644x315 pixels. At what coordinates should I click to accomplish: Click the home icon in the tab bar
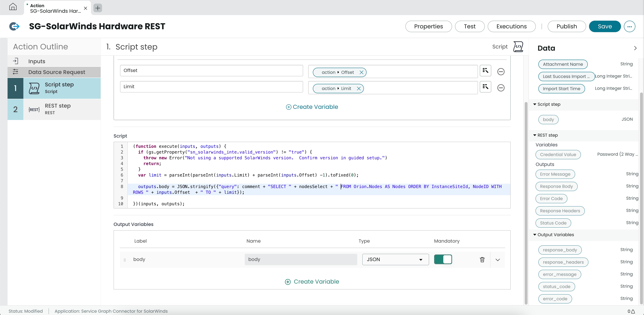point(13,7)
